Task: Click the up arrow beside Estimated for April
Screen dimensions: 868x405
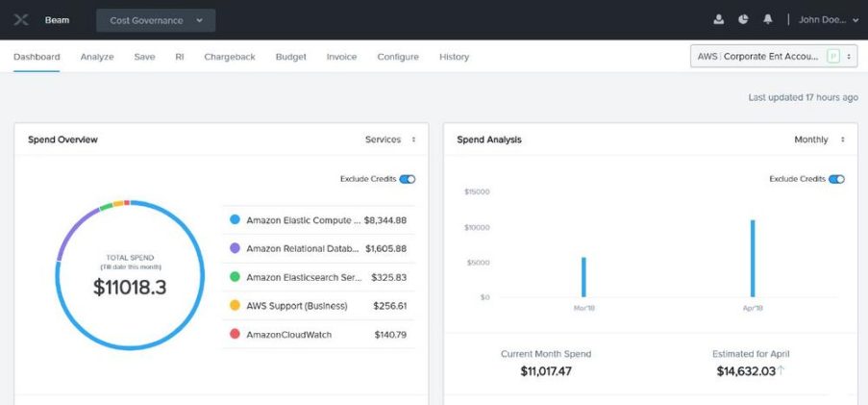Action: [x=781, y=370]
